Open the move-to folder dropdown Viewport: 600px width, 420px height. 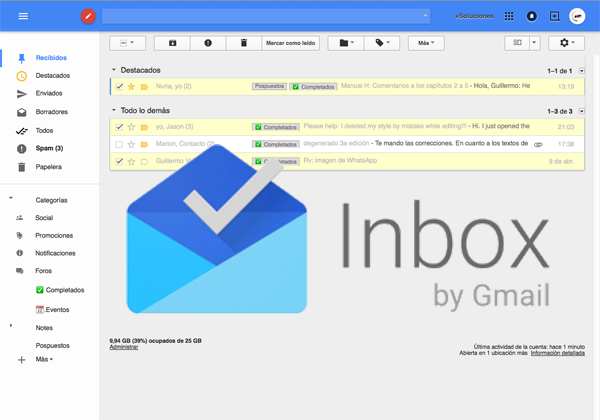coord(346,43)
